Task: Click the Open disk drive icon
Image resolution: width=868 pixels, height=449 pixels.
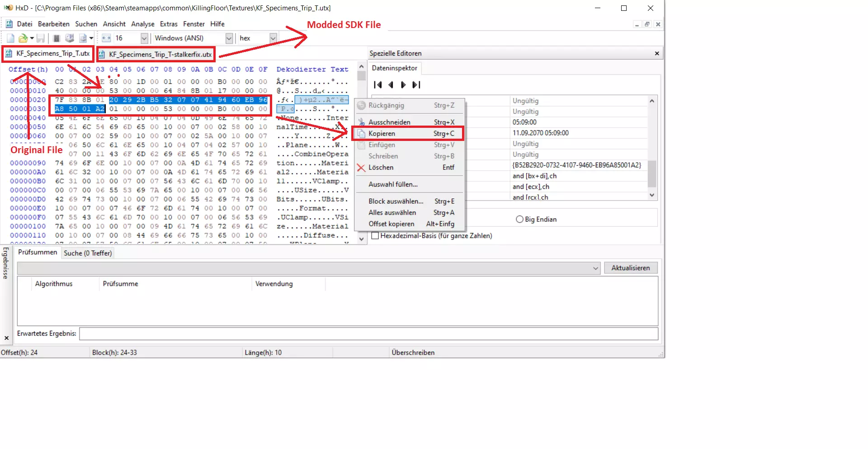Action: click(70, 38)
